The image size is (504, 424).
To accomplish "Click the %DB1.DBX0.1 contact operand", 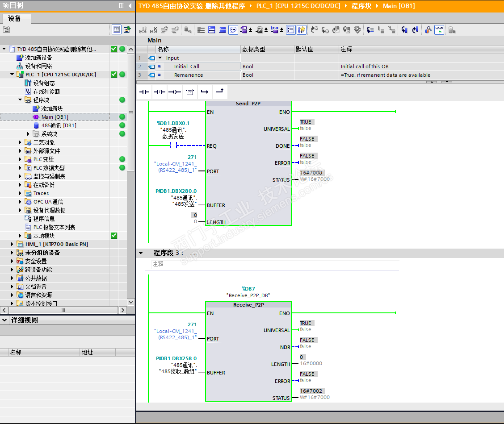I will tap(173, 123).
